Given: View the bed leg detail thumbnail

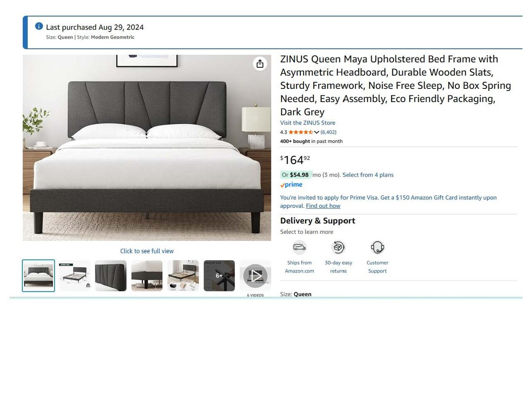Looking at the screenshot, I should pos(147,276).
